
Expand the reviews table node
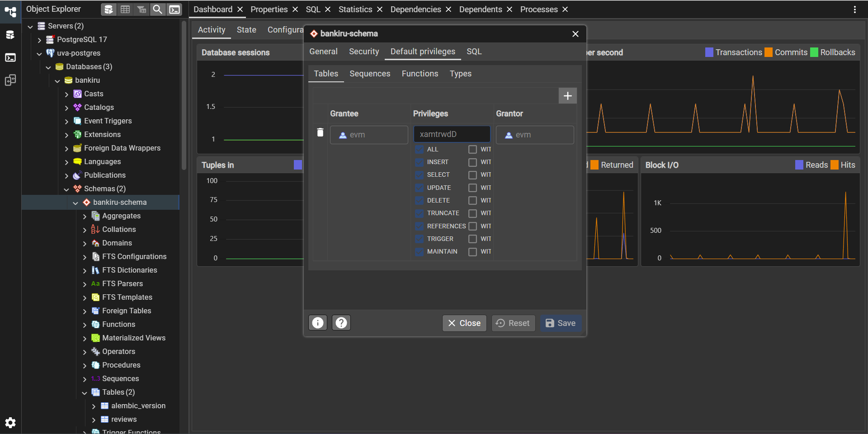coord(94,420)
